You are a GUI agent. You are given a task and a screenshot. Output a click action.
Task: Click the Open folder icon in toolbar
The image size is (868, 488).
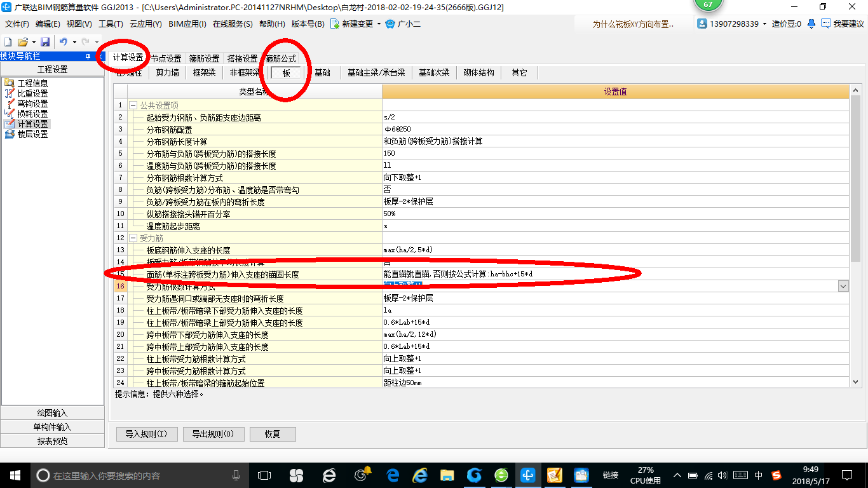(x=22, y=42)
